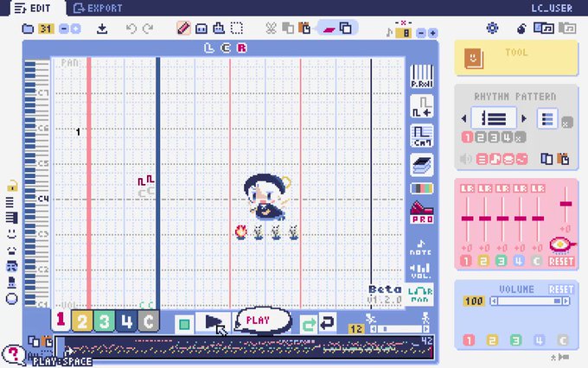
Task: Cut selection with scissors icon
Action: [271, 29]
